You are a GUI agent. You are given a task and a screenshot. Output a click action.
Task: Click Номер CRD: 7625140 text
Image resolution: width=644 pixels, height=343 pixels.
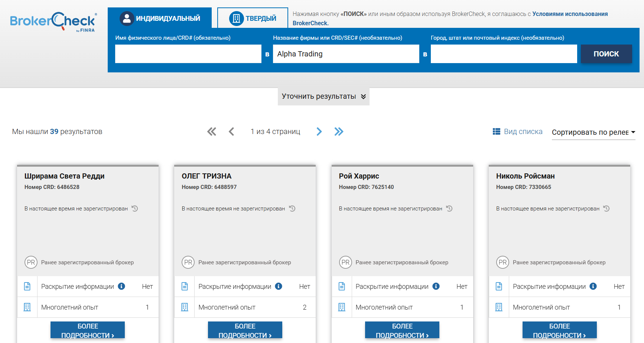tap(367, 187)
